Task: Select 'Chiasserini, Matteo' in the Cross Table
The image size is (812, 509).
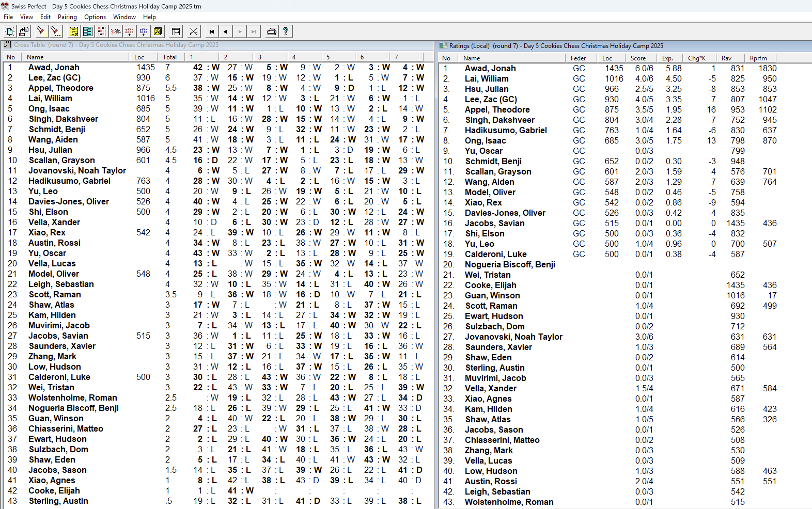Action: [x=66, y=428]
